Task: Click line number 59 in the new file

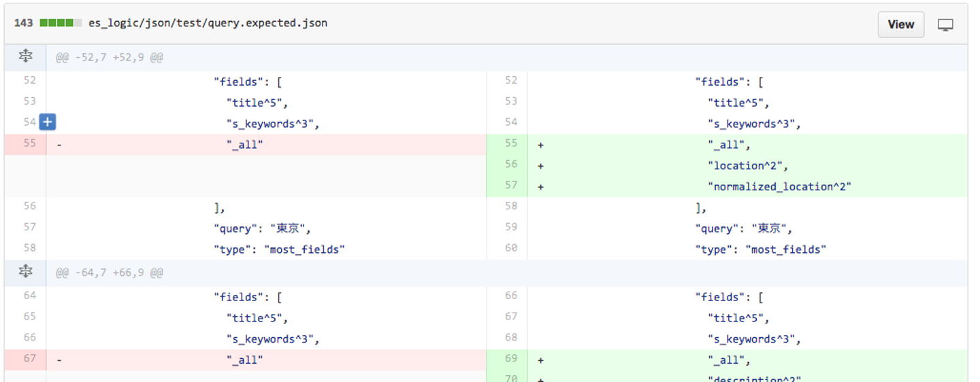Action: 510,228
